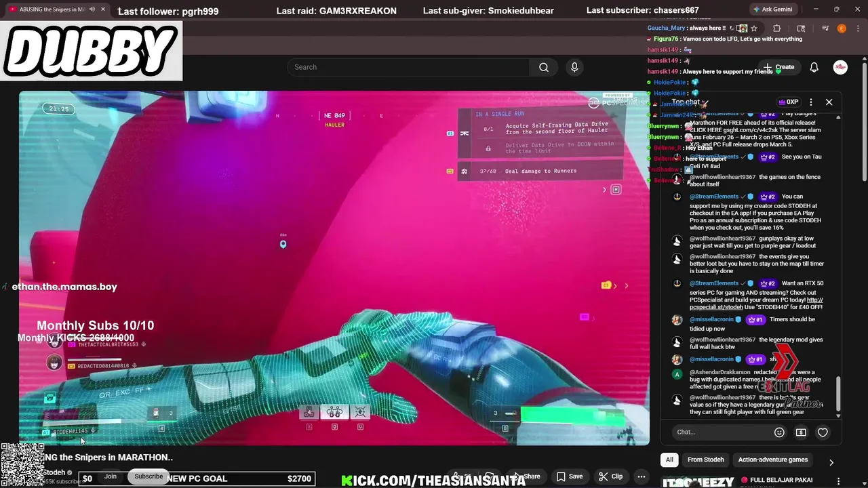Image resolution: width=868 pixels, height=488 pixels.
Task: Send a heart reaction in chat
Action: point(823,432)
